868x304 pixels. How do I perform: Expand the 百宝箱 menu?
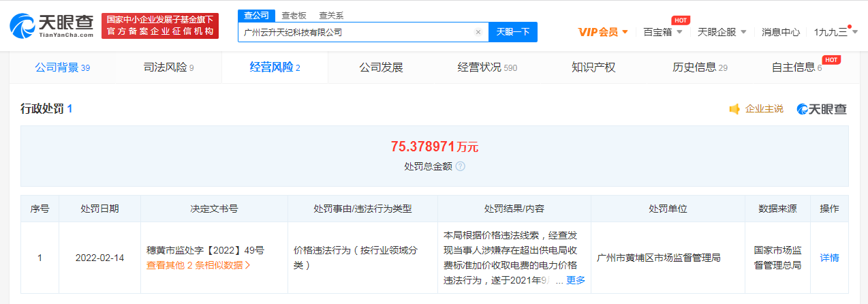coord(663,32)
